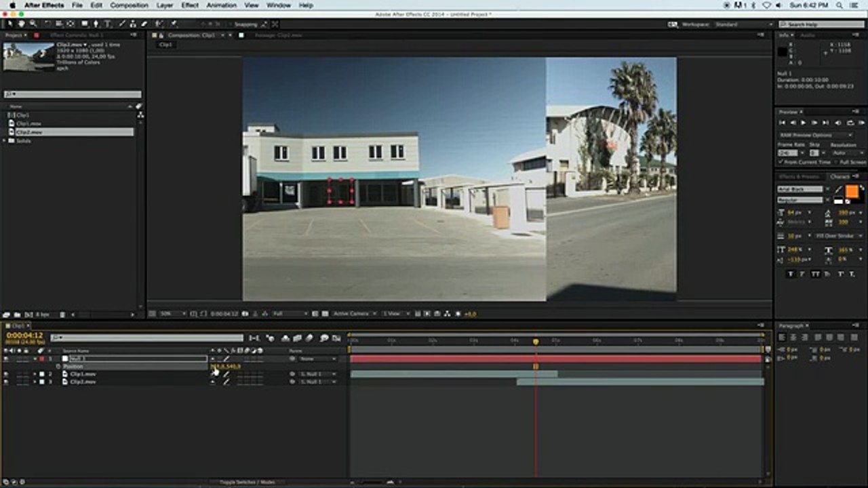868x488 pixels.
Task: Toggle visibility of Clip1.mov layer
Action: [6, 373]
